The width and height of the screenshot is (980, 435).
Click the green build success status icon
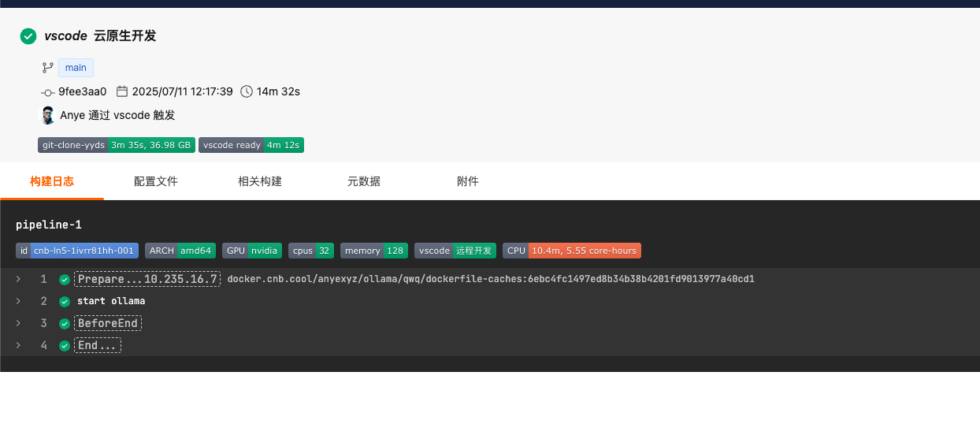(28, 36)
